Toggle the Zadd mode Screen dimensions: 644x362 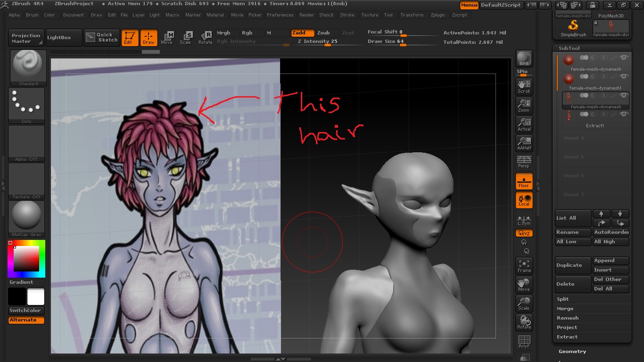302,33
